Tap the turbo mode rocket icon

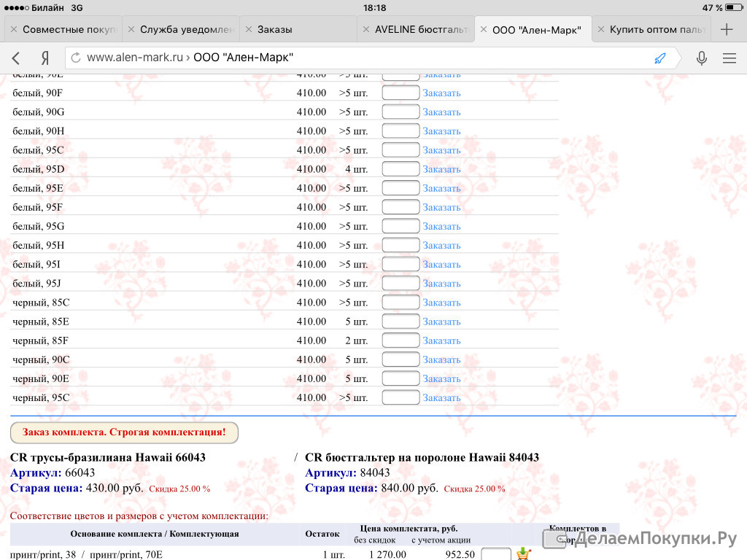coord(659,58)
